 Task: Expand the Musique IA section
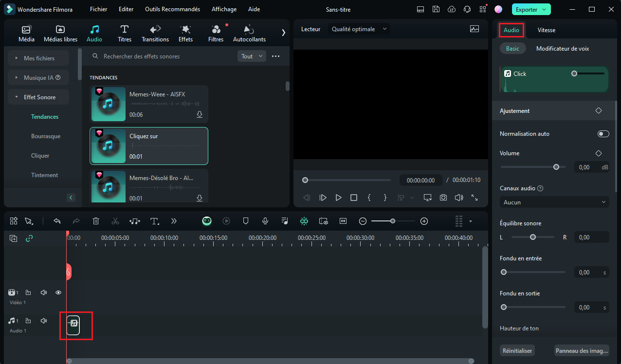[x=38, y=78]
